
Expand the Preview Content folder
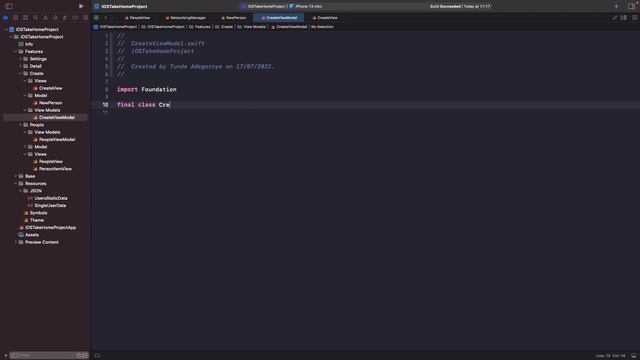[16, 242]
